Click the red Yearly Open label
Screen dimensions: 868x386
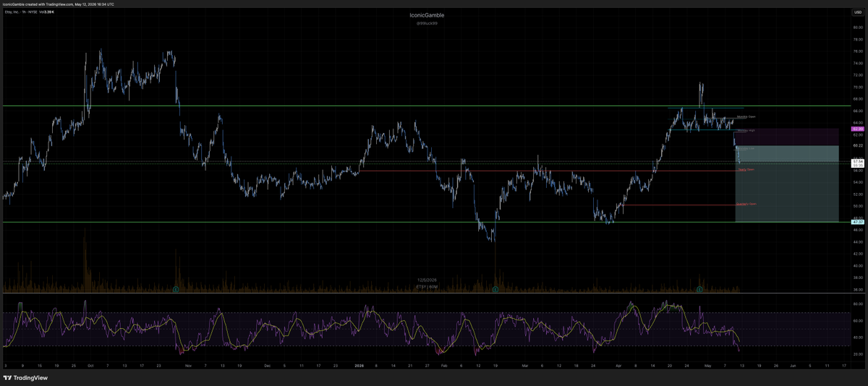pyautogui.click(x=746, y=170)
